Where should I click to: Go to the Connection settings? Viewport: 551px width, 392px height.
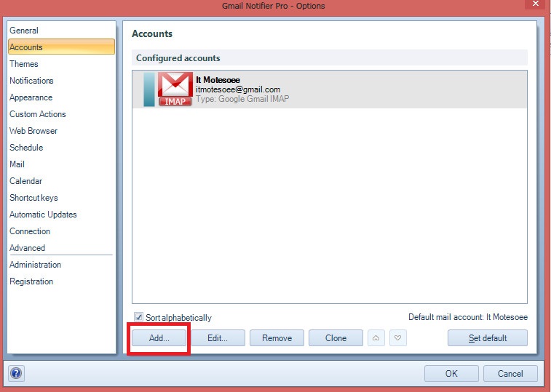click(x=30, y=231)
